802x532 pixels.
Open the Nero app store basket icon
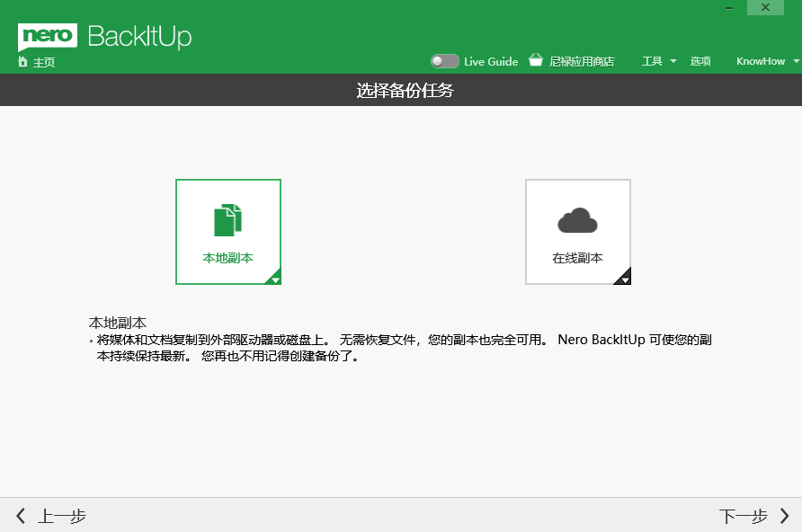point(535,60)
